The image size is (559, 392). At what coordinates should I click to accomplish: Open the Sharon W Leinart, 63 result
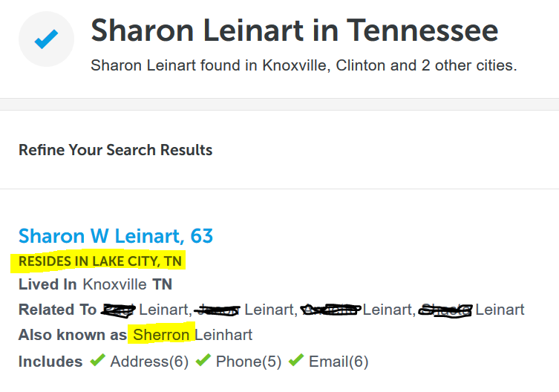(116, 236)
